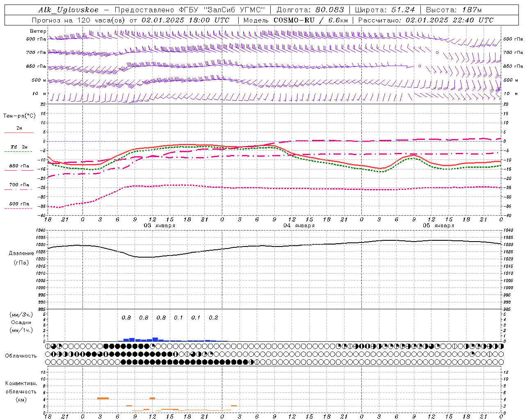525x420 pixels.
Task: Click the 'Осадки' precipitation label
Action: coord(21,322)
